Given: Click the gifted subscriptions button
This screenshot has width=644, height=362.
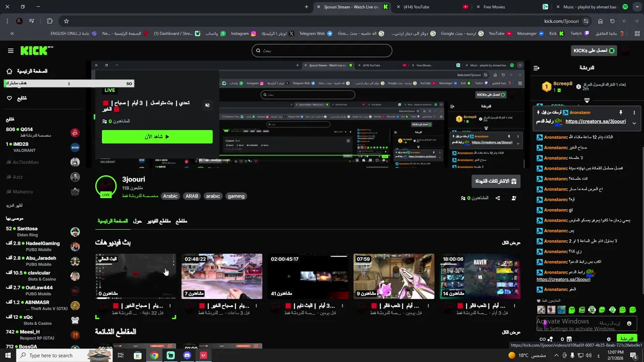Looking at the screenshot, I should (496, 181).
